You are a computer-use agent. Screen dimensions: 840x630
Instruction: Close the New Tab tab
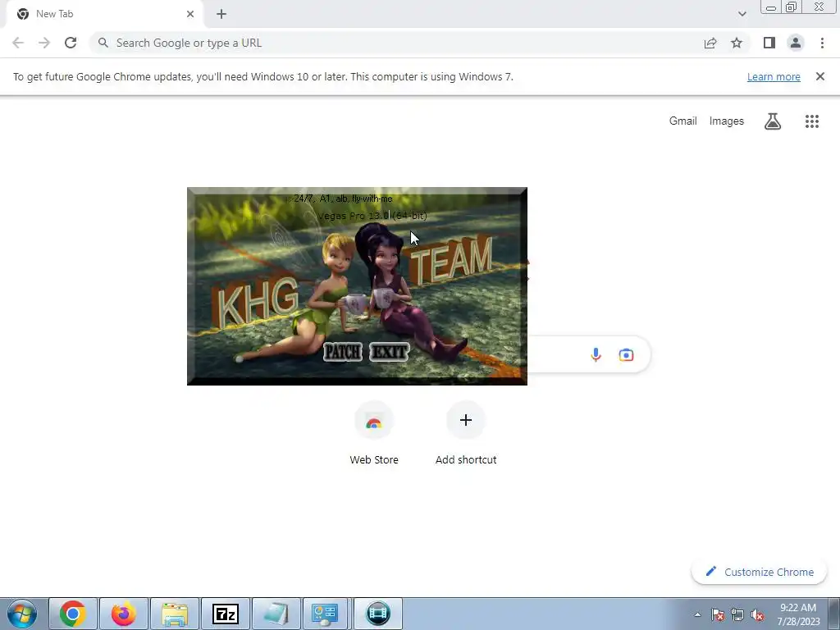tap(190, 14)
